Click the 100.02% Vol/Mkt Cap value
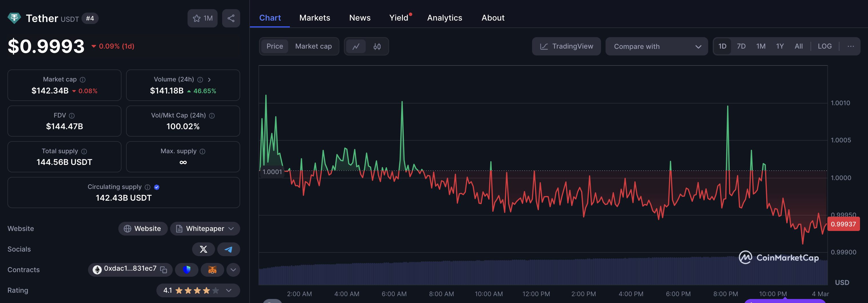Screen dimensions: 868x303 pyautogui.click(x=183, y=126)
